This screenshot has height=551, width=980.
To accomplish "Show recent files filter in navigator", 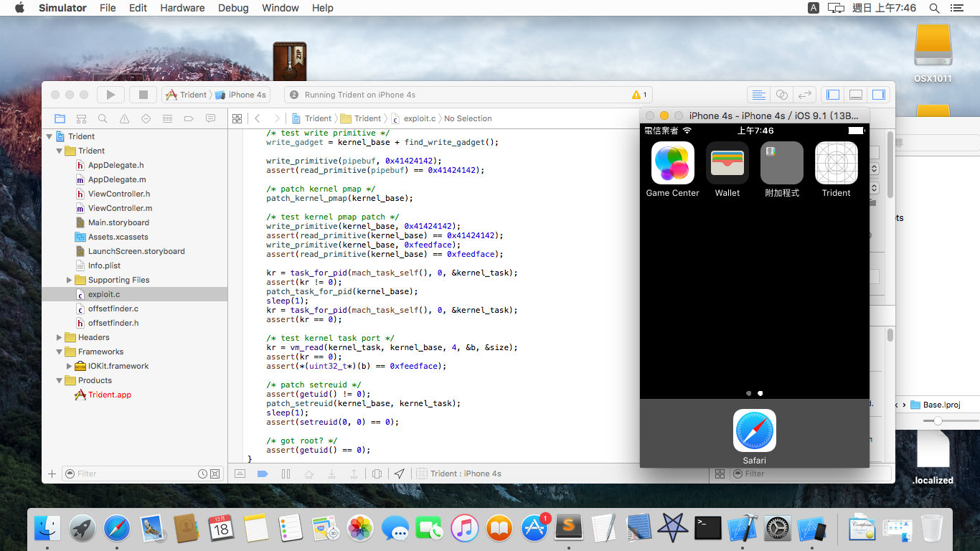I will [x=203, y=474].
